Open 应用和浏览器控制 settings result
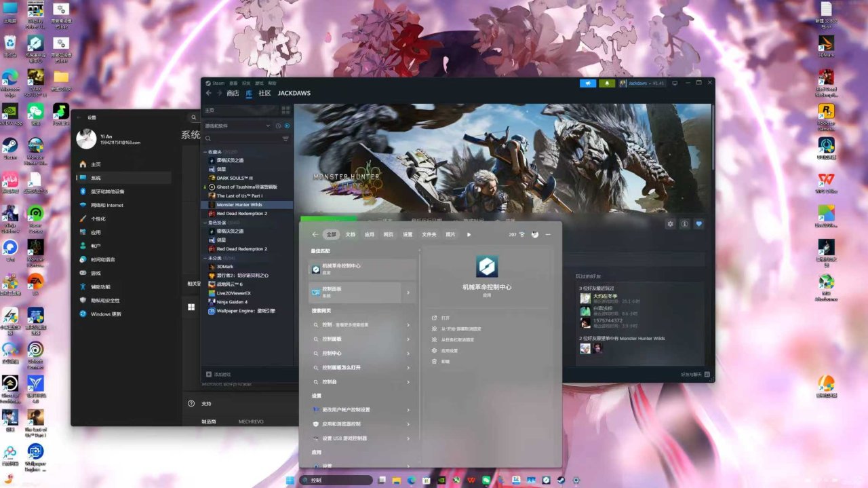 click(x=362, y=424)
